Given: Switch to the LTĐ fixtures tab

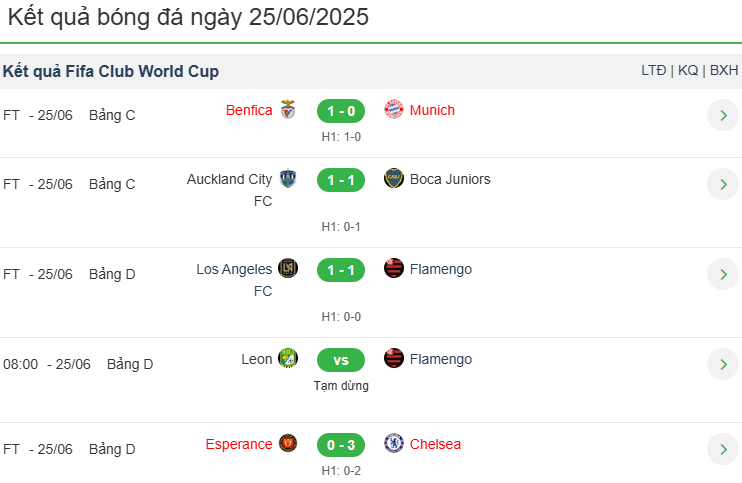Looking at the screenshot, I should pos(654,70).
